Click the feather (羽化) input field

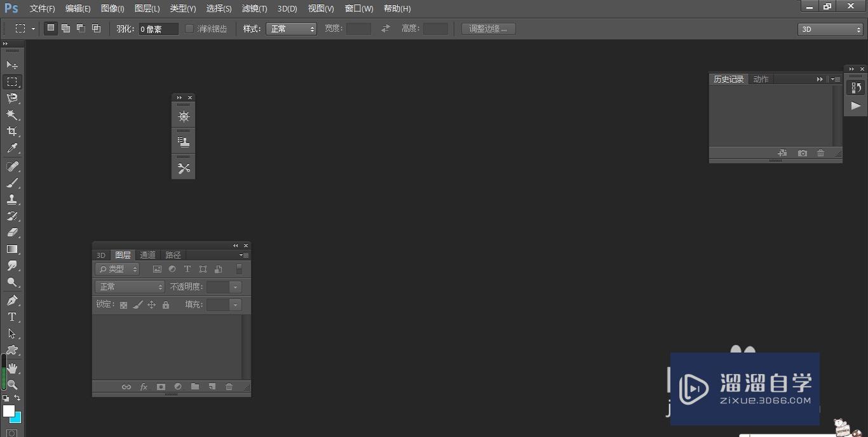click(x=159, y=29)
